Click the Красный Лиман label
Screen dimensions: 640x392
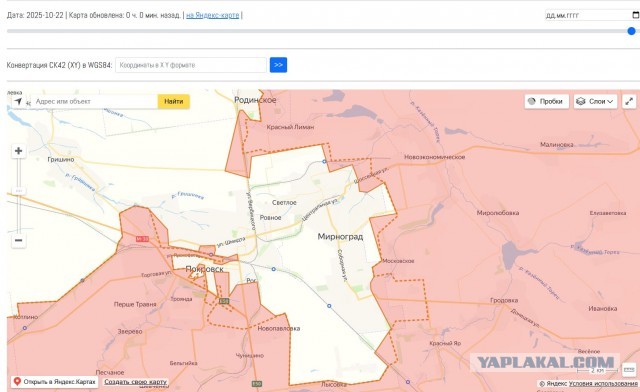click(290, 127)
